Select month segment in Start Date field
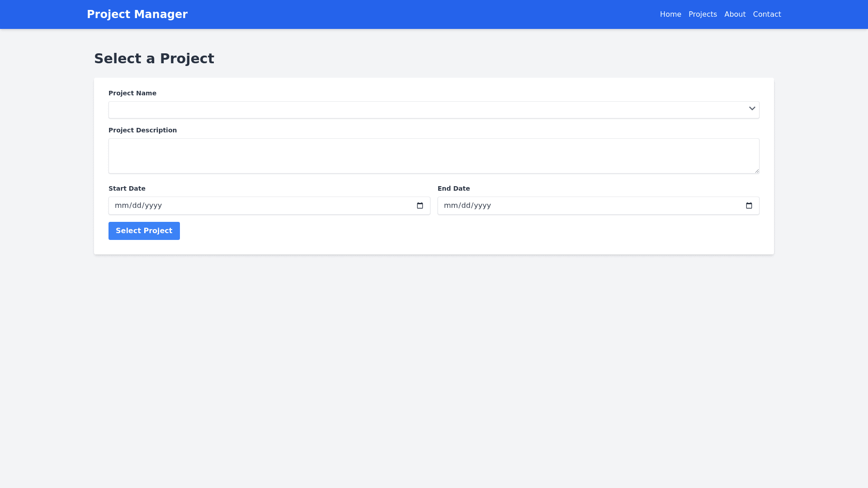The image size is (868, 488). point(121,206)
